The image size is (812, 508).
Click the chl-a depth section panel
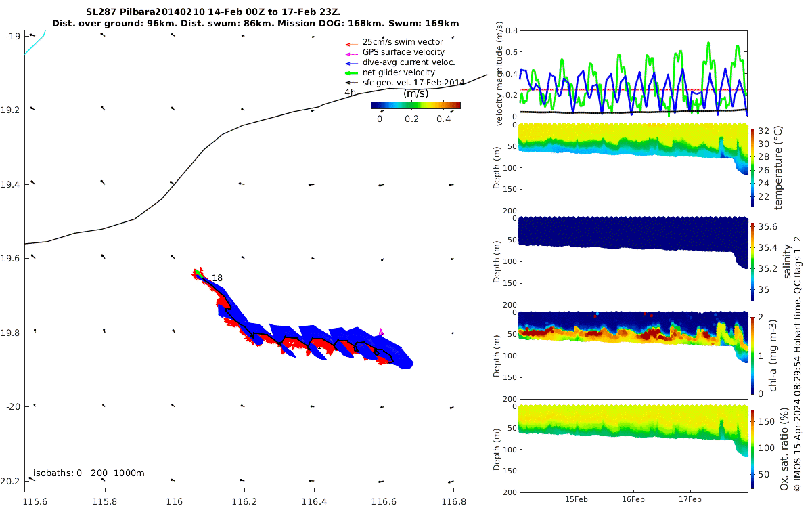point(633,355)
